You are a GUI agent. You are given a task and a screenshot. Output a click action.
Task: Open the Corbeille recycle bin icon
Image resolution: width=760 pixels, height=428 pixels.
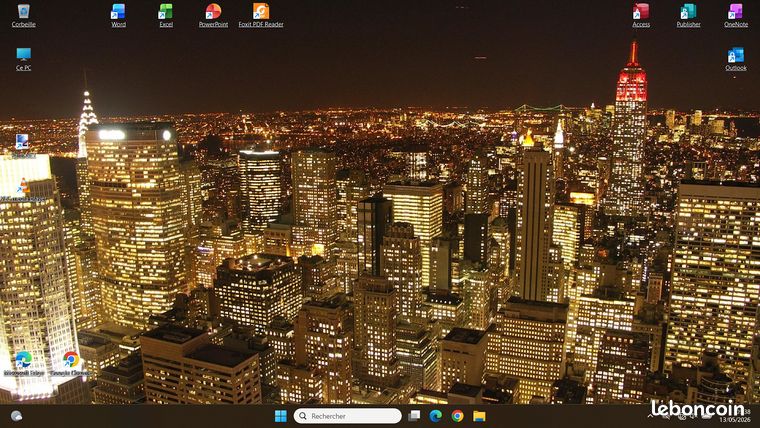tap(23, 15)
